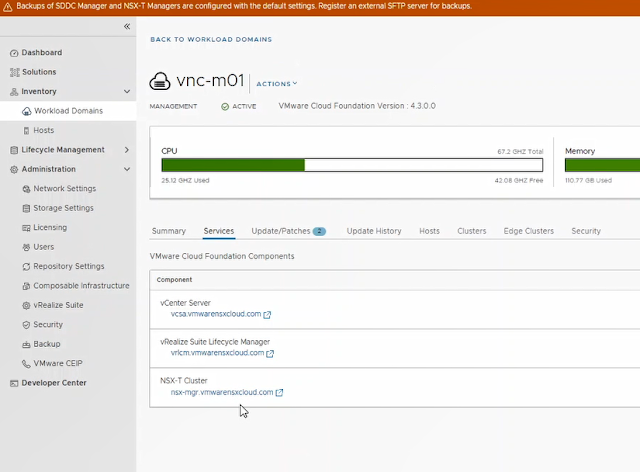The image size is (640, 472).
Task: Open Dashboard in the sidebar
Action: 42,53
